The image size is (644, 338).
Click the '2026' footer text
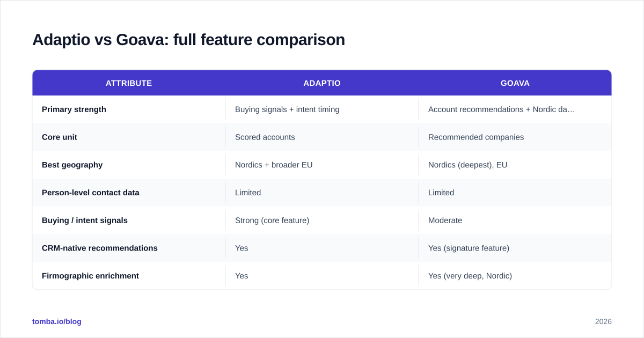[603, 321]
